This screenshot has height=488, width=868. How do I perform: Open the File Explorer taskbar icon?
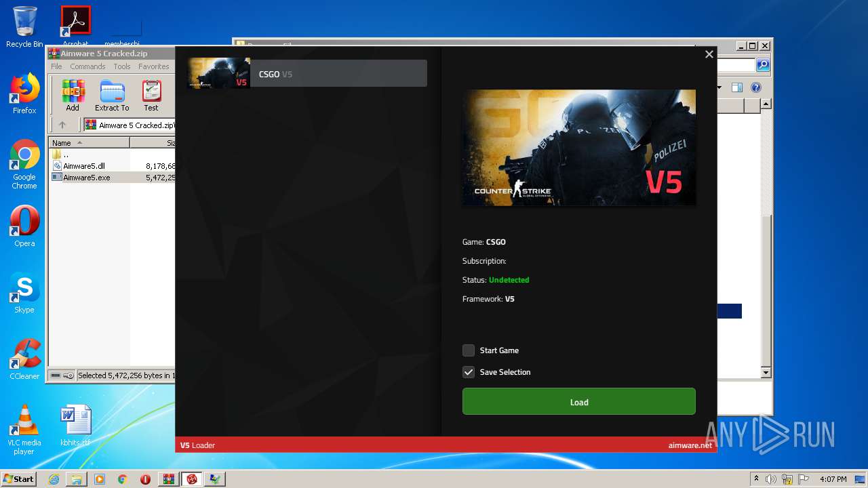pos(77,479)
